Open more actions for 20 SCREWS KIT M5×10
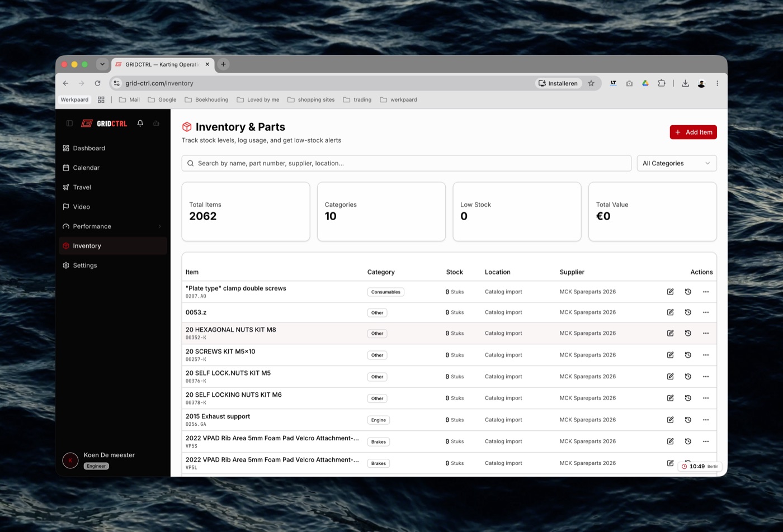Viewport: 783px width, 532px height. click(706, 355)
